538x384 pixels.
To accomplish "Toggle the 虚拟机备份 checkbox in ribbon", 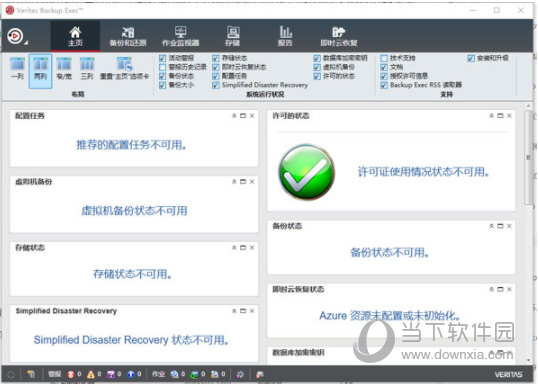I will click(x=317, y=67).
